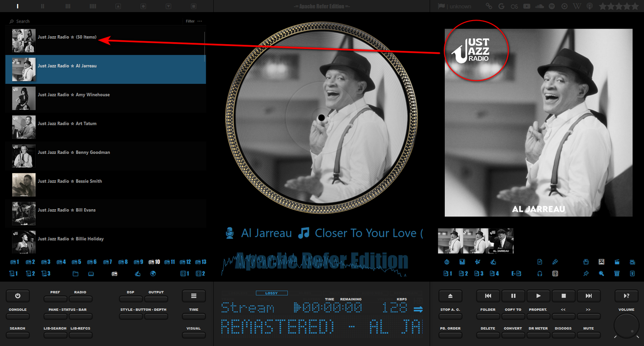644x346 pixels.
Task: Go to previous track
Action: tap(488, 296)
